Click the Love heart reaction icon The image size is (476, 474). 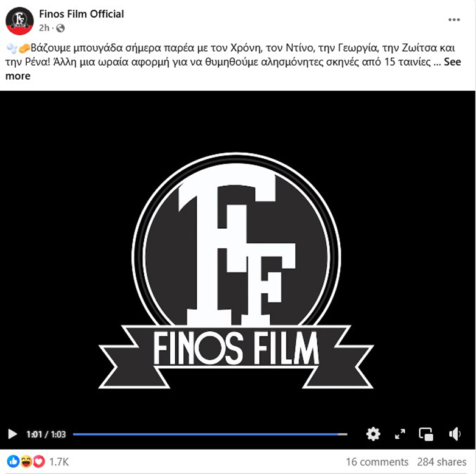pos(39,462)
